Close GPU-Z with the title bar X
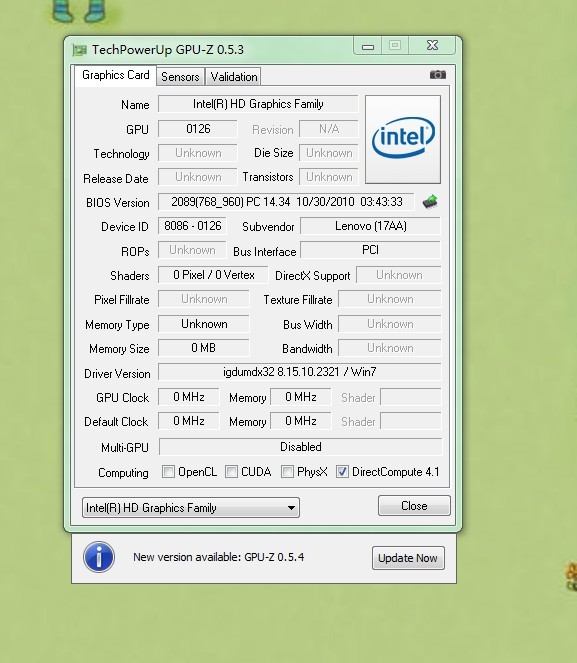This screenshot has width=577, height=663. [x=432, y=45]
